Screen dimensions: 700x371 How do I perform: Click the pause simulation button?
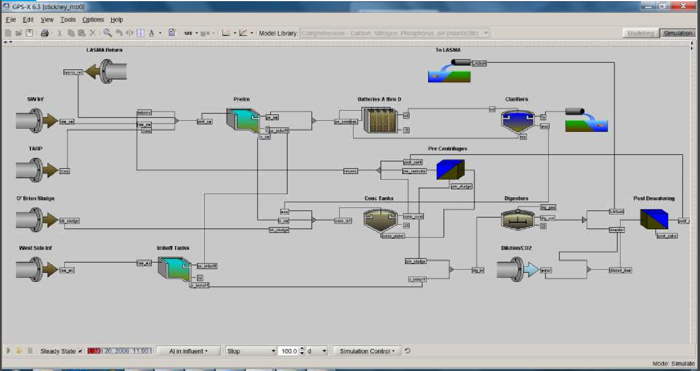30,351
